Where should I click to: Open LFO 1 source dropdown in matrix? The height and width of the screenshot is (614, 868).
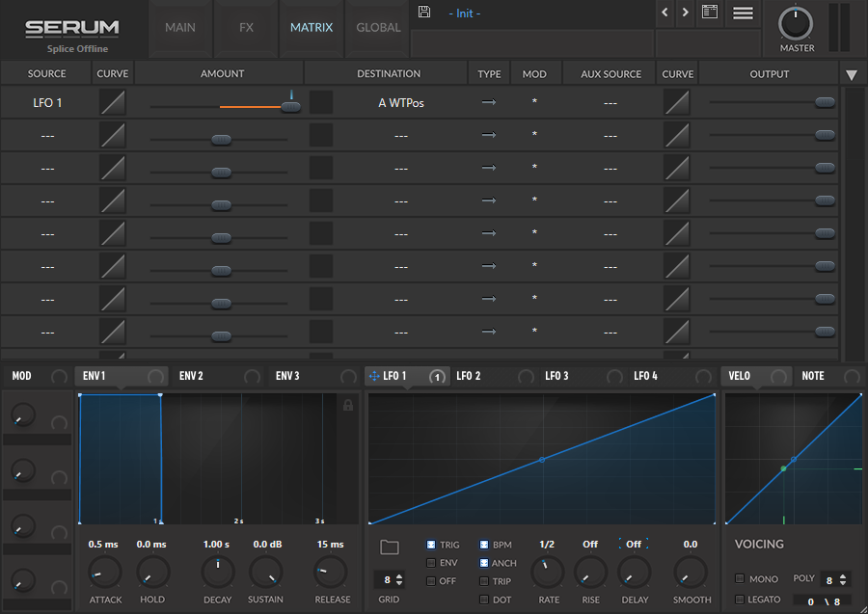pos(47,103)
